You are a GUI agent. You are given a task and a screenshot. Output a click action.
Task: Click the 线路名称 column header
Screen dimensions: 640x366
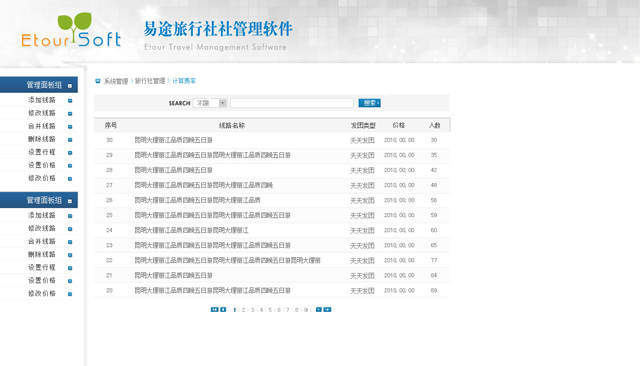(x=232, y=125)
